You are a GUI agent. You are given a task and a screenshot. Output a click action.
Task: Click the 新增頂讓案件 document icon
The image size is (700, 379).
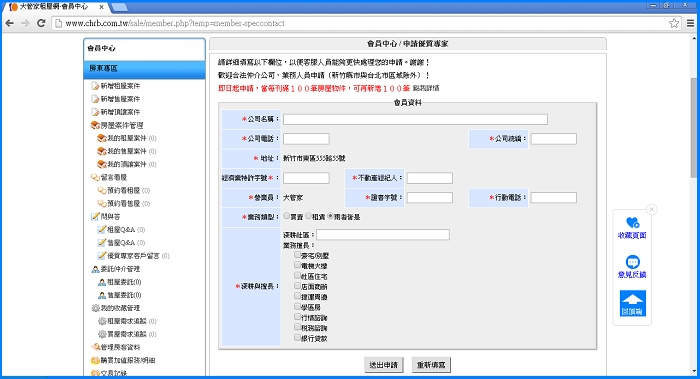(95, 112)
